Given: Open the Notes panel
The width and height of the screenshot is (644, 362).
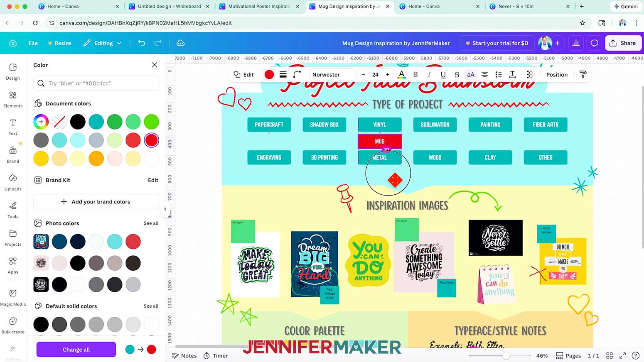Looking at the screenshot, I should pyautogui.click(x=184, y=356).
